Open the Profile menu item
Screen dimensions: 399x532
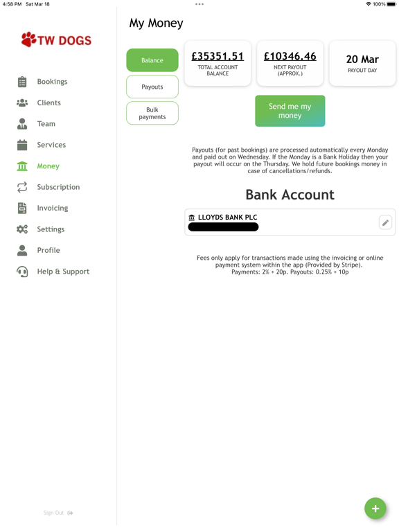tap(48, 250)
